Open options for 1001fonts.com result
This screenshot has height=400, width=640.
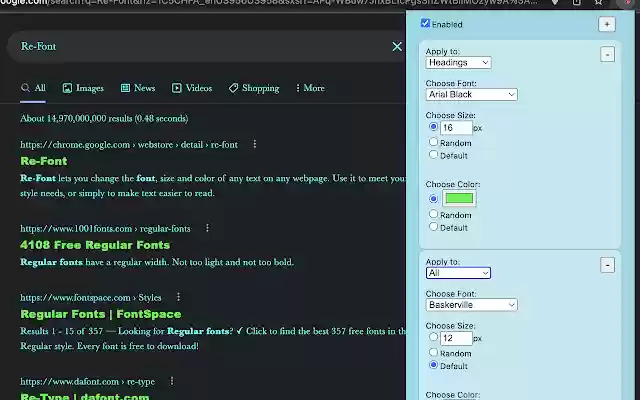tap(207, 228)
